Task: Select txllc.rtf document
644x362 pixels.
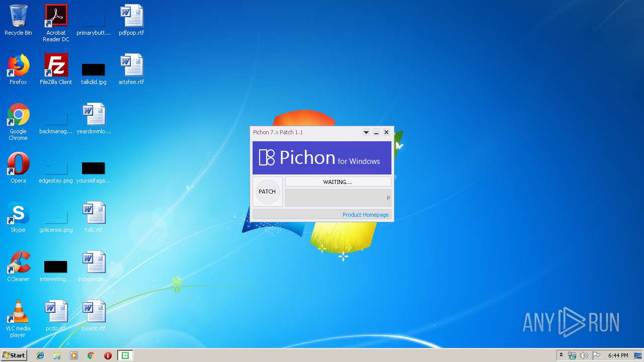Action: click(94, 217)
